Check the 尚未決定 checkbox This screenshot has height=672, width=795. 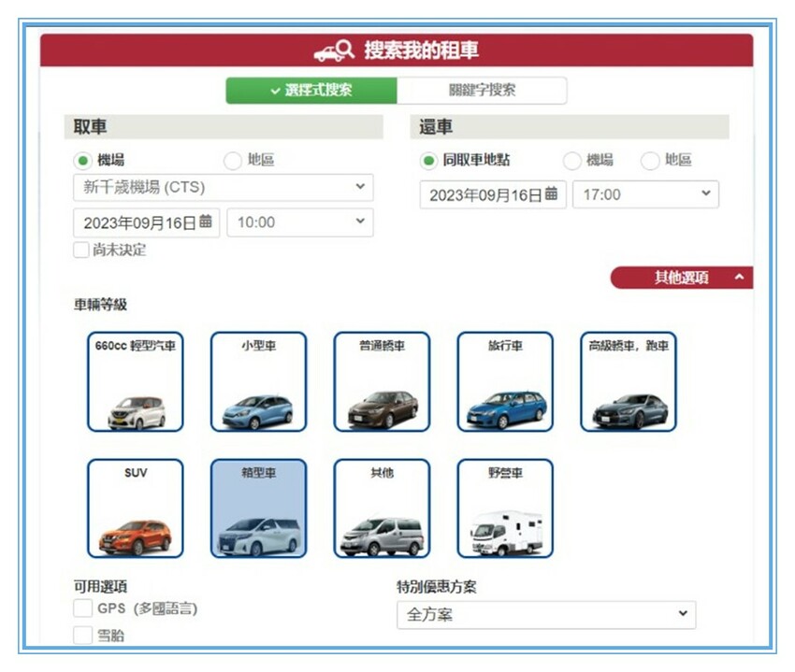81,250
